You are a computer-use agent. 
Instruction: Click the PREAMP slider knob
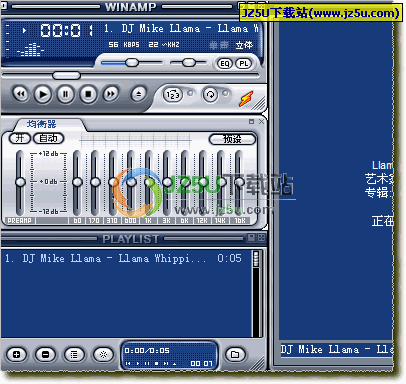pyautogui.click(x=20, y=182)
